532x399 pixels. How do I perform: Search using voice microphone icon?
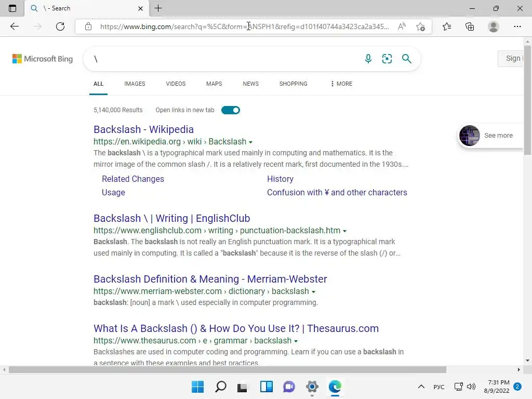point(368,59)
